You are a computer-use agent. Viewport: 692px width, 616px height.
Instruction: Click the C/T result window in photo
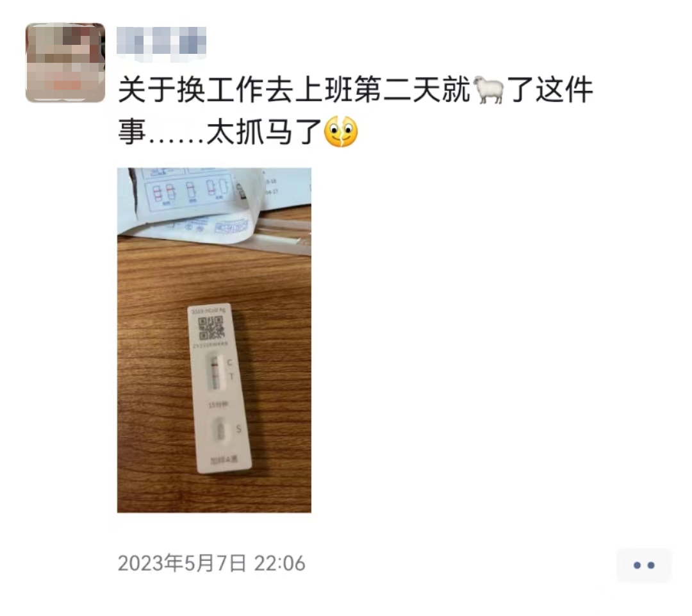tap(215, 372)
